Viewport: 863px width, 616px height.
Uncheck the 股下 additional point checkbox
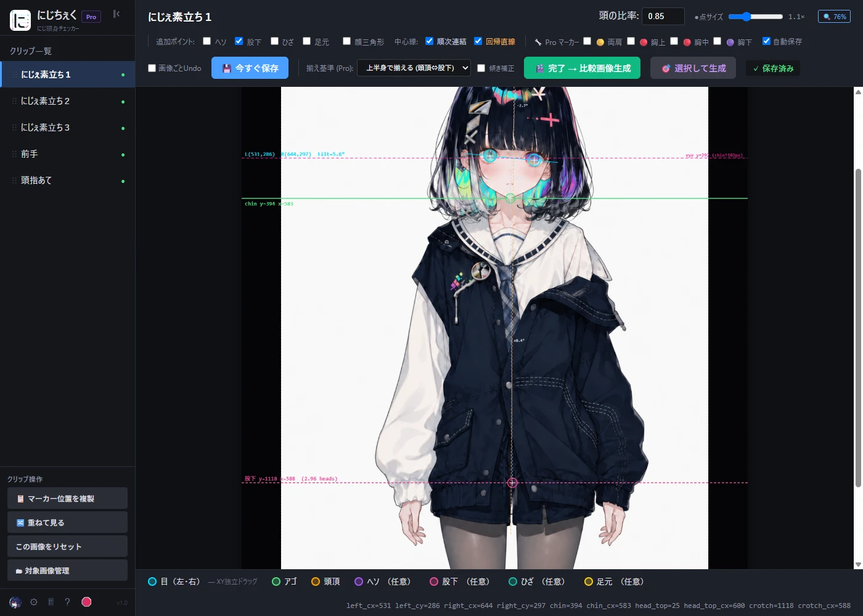(239, 41)
